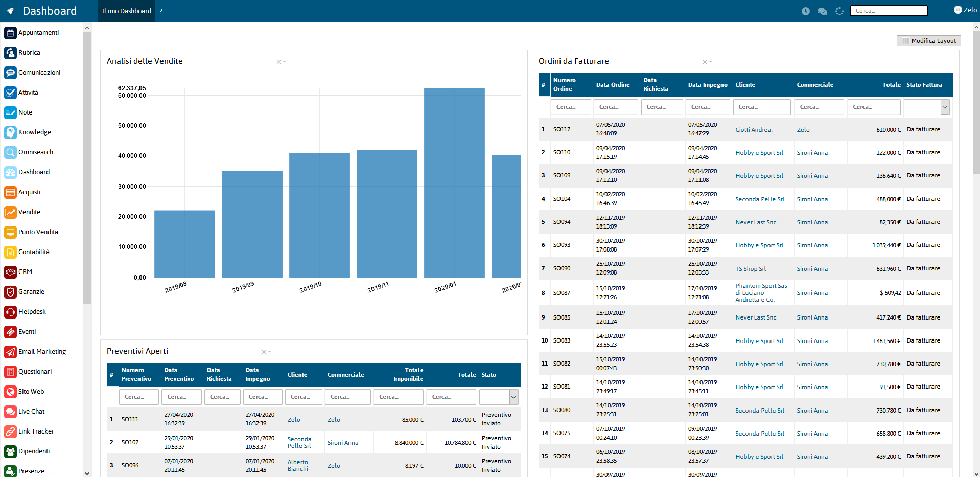The width and height of the screenshot is (980, 477).
Task: Open Comunicazioni icon in sidebar
Action: tap(10, 73)
